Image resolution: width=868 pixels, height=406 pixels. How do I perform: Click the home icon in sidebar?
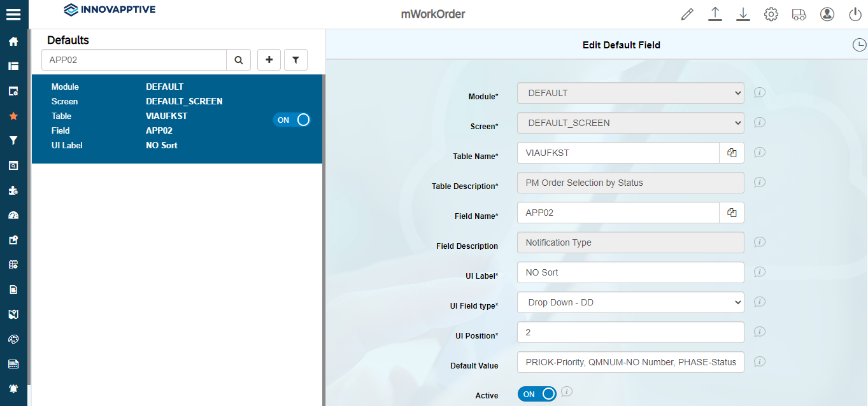tap(13, 41)
